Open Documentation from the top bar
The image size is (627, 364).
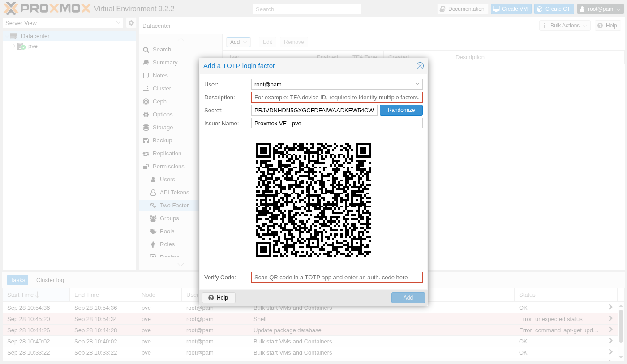click(463, 9)
